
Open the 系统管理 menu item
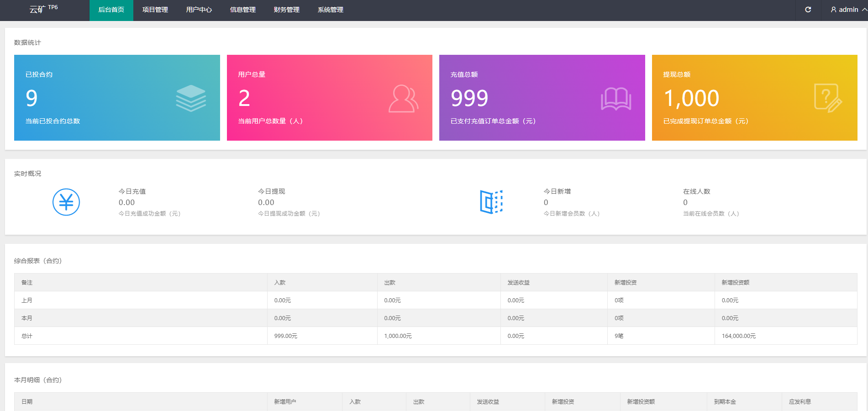(x=331, y=10)
